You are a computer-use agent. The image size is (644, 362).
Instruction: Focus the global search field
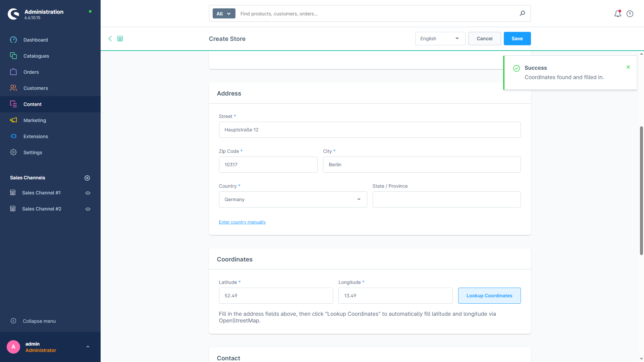(x=377, y=14)
